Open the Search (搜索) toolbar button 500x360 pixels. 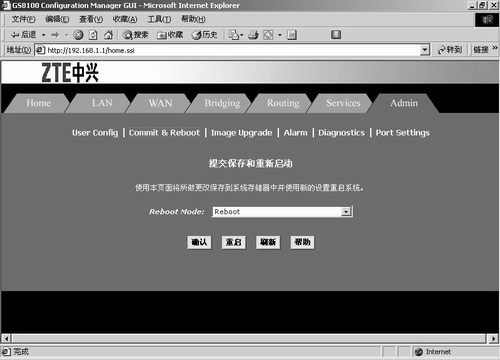(x=135, y=35)
